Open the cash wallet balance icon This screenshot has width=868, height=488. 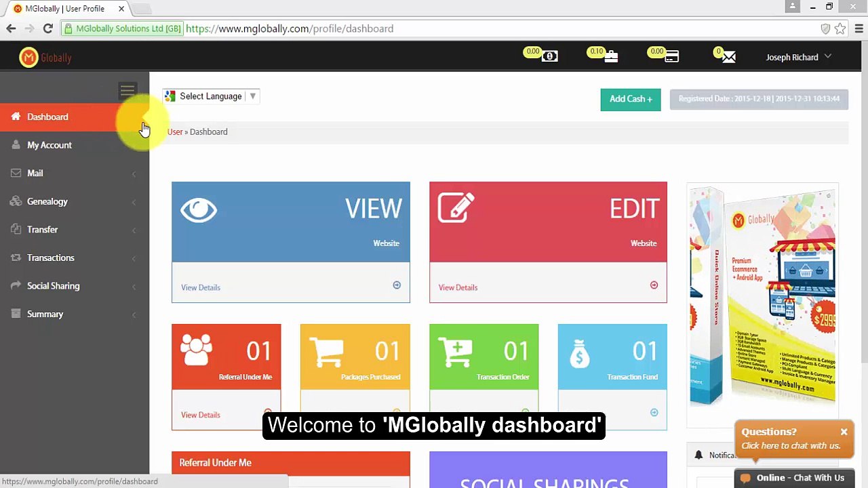(x=550, y=56)
